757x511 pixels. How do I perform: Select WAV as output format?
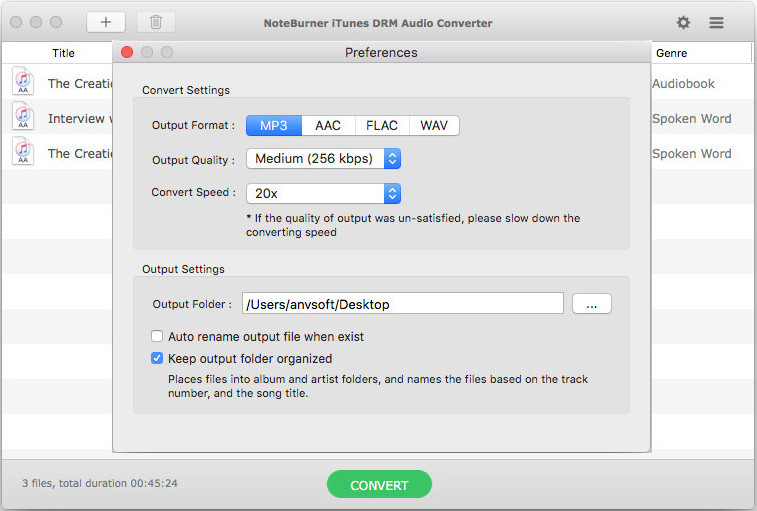434,126
